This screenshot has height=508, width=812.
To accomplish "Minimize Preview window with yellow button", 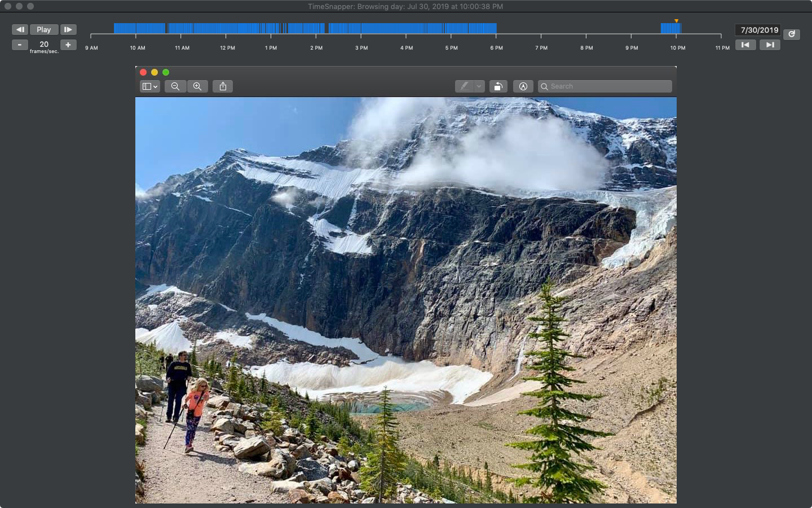I will [155, 72].
